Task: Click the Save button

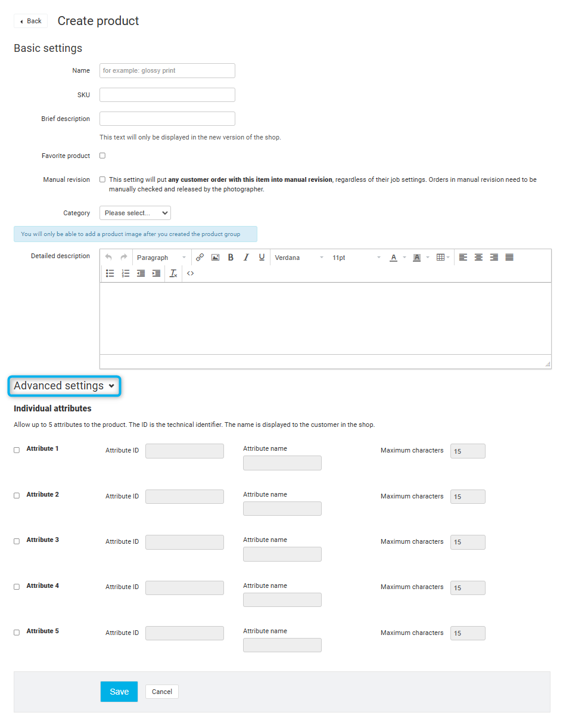Action: [x=119, y=692]
